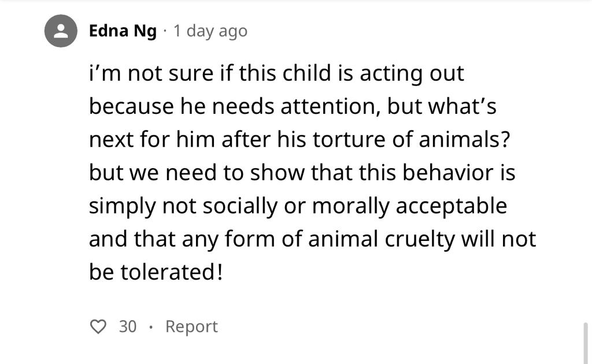
Task: Open the profile via the Edna Ng username
Action: point(123,31)
